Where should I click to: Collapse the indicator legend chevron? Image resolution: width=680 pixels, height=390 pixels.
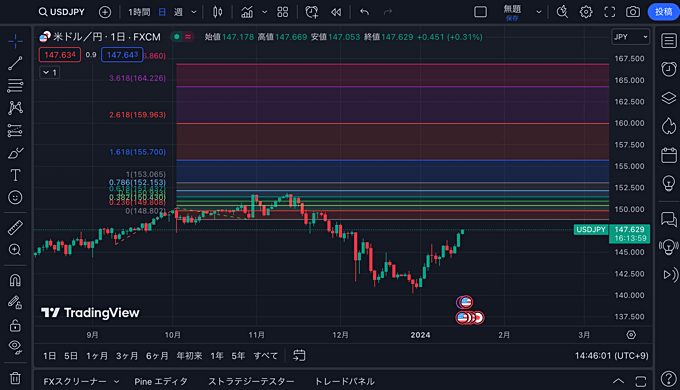49,72
